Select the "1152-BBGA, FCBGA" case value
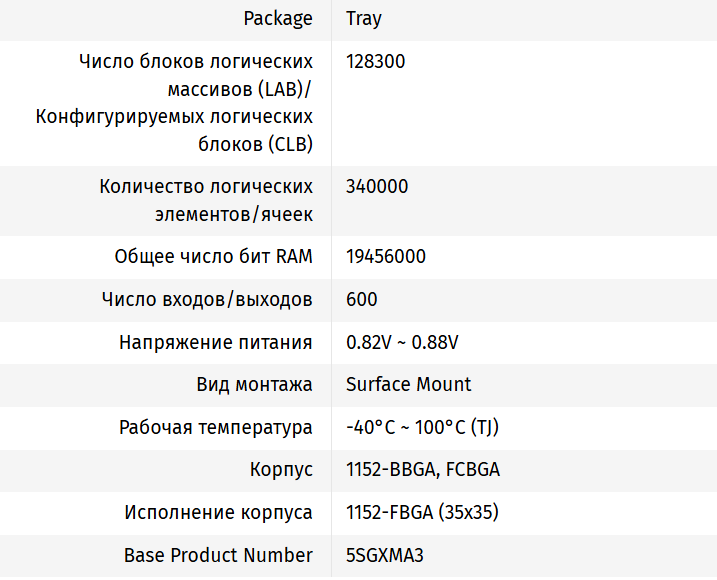 [x=423, y=470]
